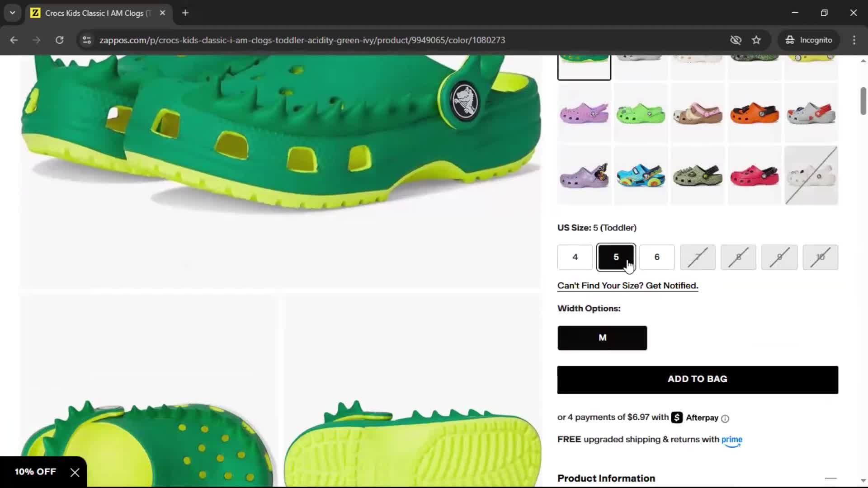Select the blue multicolor clog color
Screen dimensions: 868x488
[641, 175]
